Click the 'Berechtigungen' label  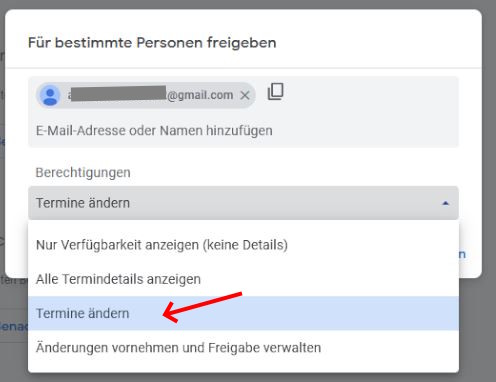[83, 173]
